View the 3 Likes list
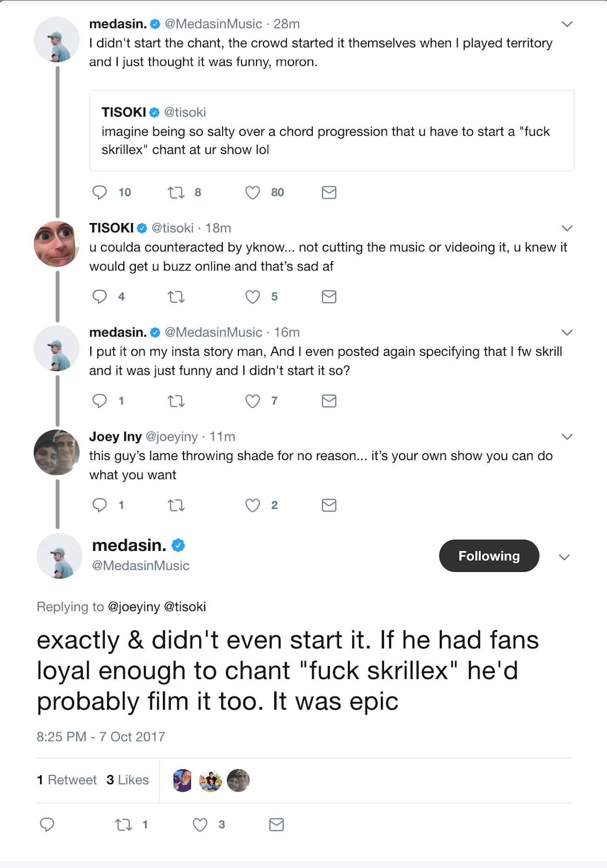Viewport: 607px width, 868px height. coord(128,780)
